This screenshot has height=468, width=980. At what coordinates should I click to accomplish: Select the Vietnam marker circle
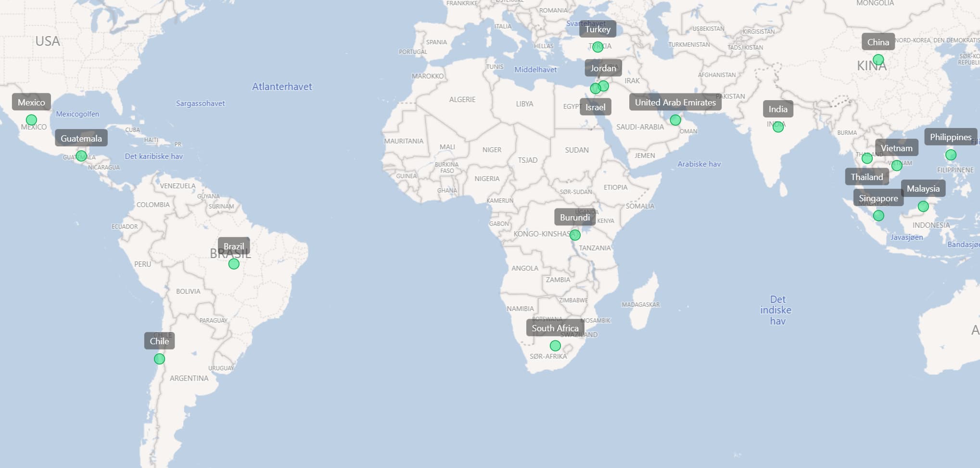pos(896,166)
